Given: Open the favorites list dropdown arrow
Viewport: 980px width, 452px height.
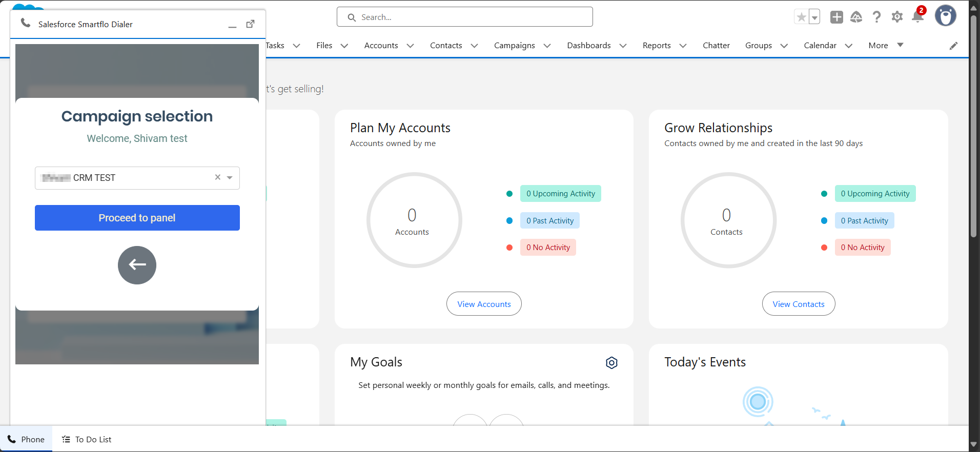Looking at the screenshot, I should (x=814, y=17).
